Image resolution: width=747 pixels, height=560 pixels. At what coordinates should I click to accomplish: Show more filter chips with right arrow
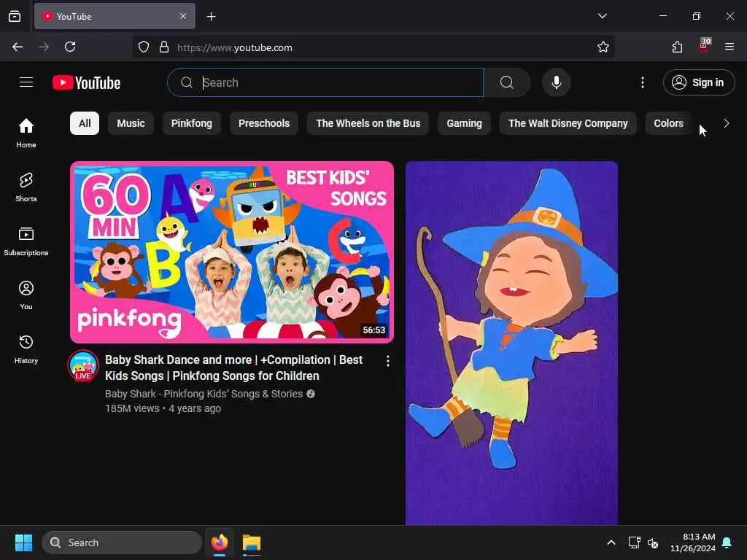click(726, 123)
